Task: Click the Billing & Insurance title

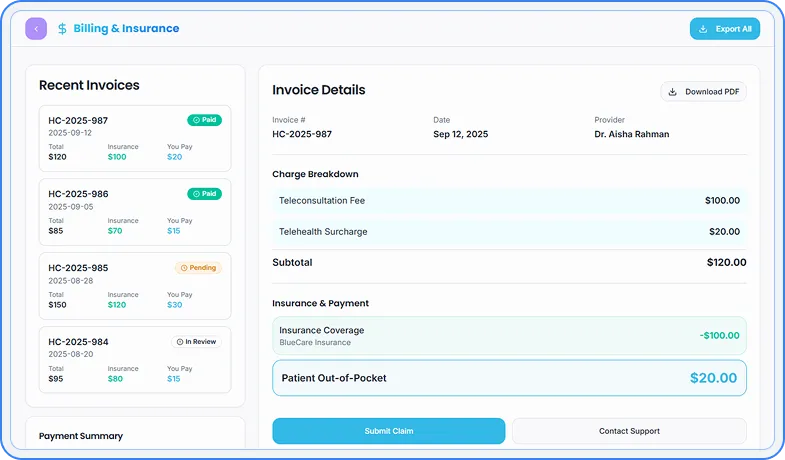Action: (126, 29)
